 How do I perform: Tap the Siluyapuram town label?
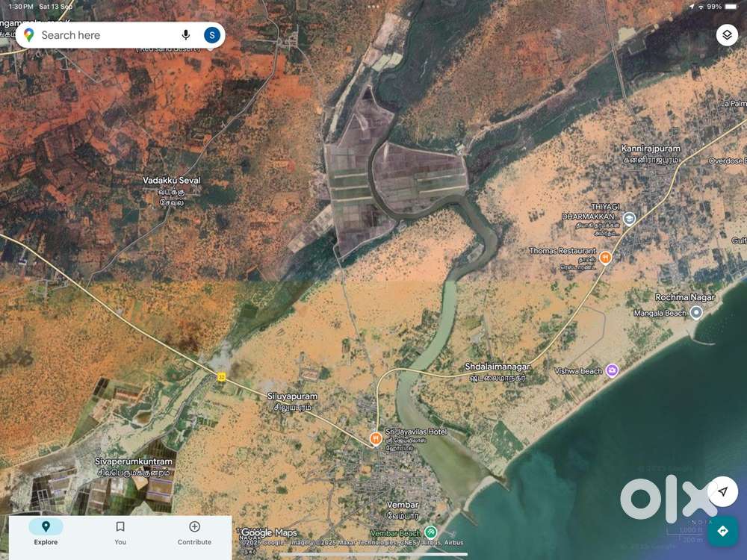click(292, 396)
